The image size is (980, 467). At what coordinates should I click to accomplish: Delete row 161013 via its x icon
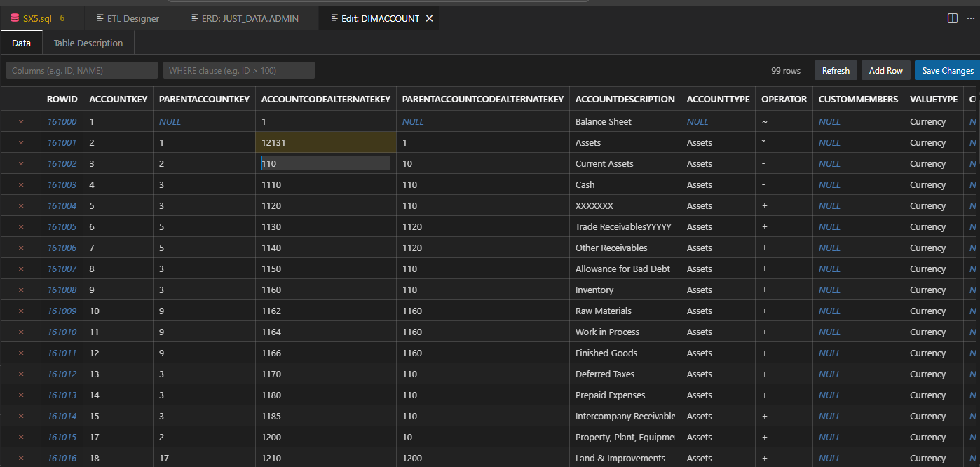click(x=21, y=395)
